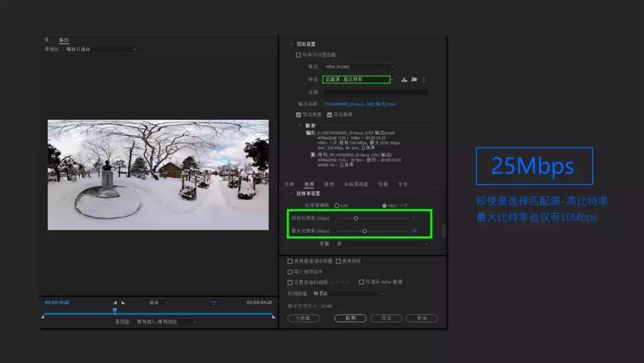Collapse the 比特率设置 section

pyautogui.click(x=290, y=193)
